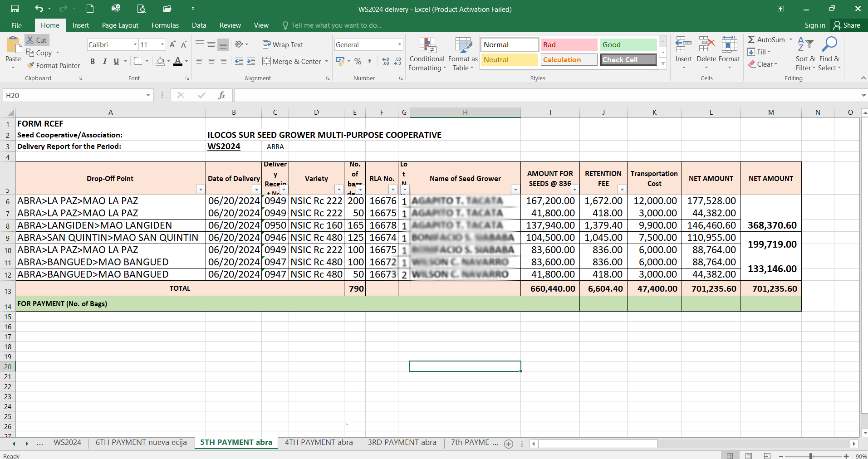This screenshot has width=868, height=459.
Task: Toggle Wrap Text for the cell
Action: 283,44
